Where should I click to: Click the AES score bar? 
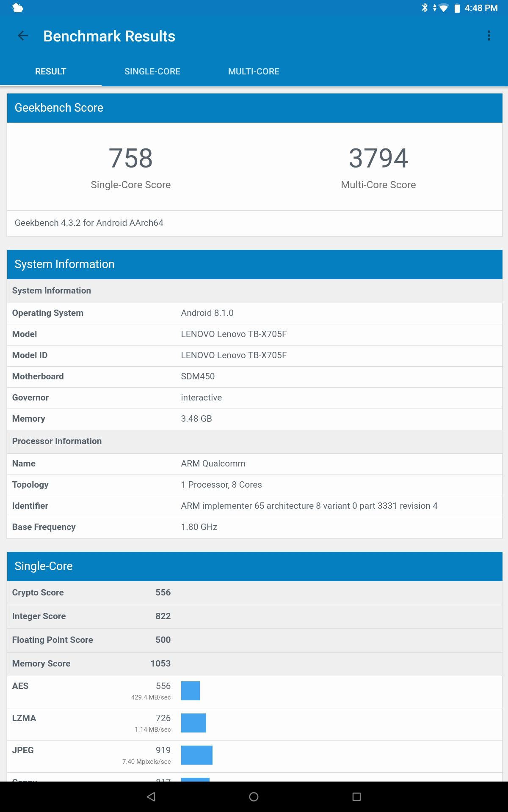[x=190, y=691]
